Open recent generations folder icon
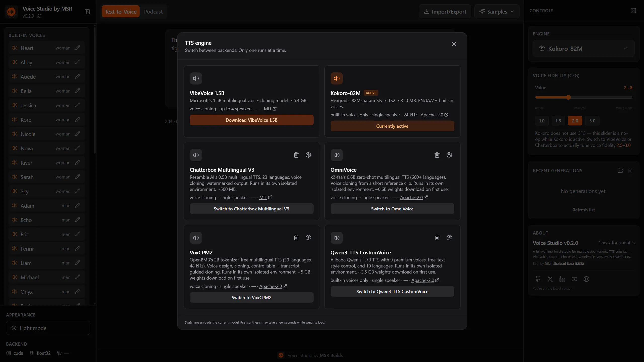 click(x=620, y=170)
